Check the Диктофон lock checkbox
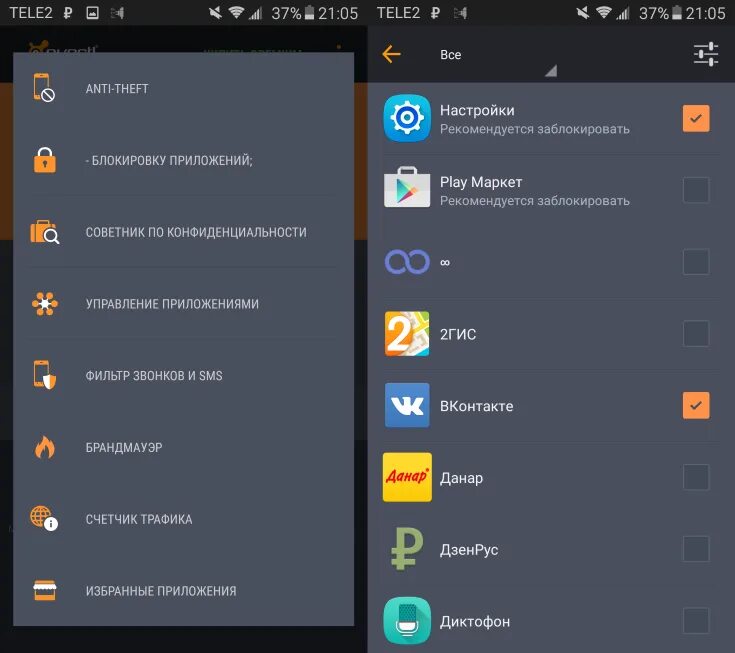 696,621
